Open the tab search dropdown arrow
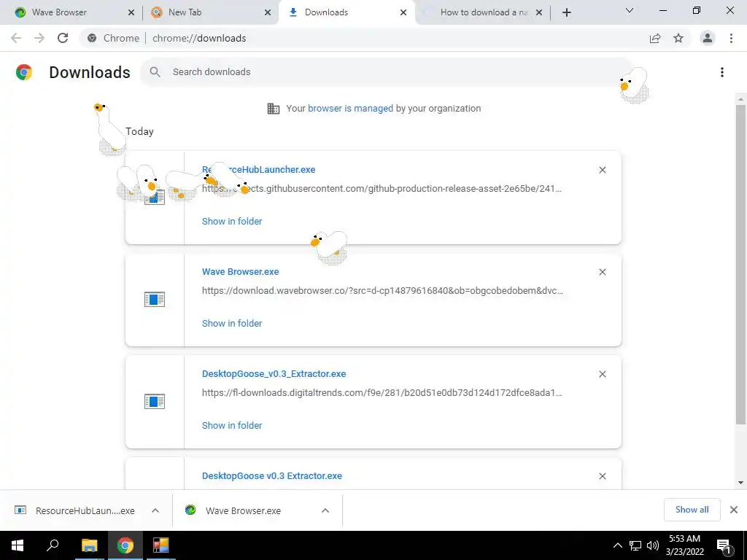Image resolution: width=747 pixels, height=560 pixels. pos(630,10)
